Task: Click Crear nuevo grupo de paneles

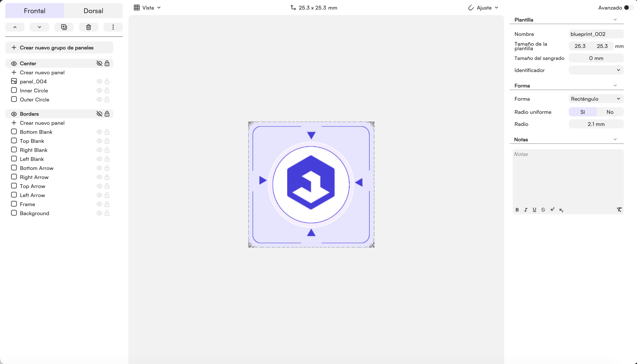Action: coord(59,47)
